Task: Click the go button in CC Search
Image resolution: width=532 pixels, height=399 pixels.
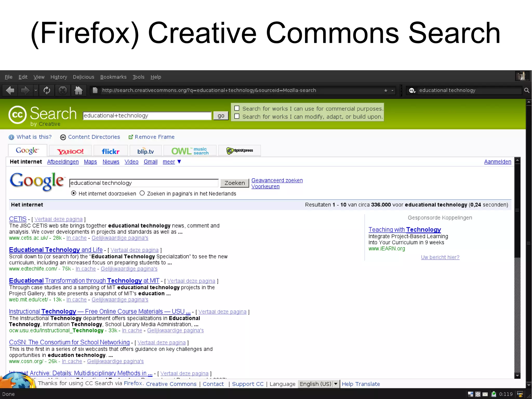Action: click(x=221, y=116)
